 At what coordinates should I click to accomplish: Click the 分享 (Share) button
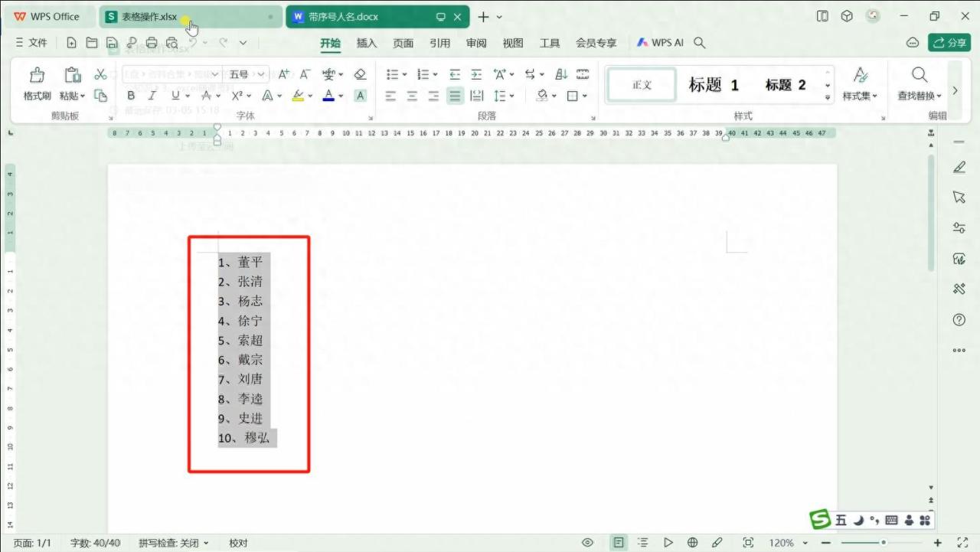949,43
